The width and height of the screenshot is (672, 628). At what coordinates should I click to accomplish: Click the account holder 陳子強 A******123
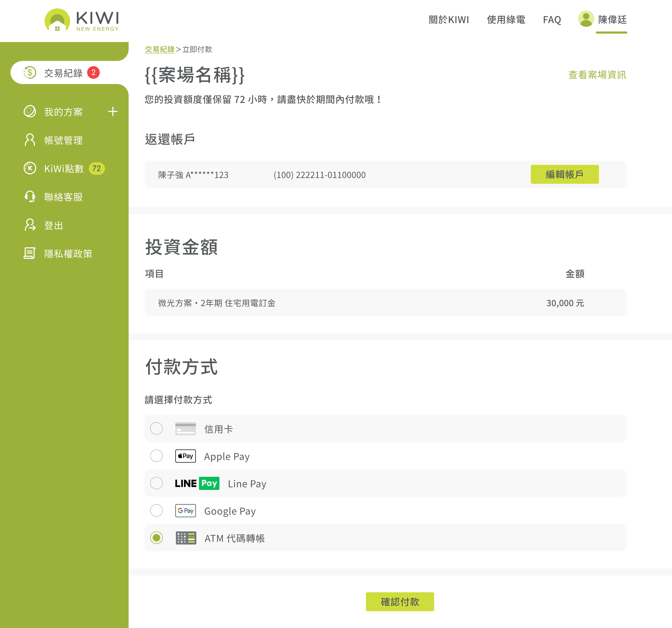[x=193, y=175]
